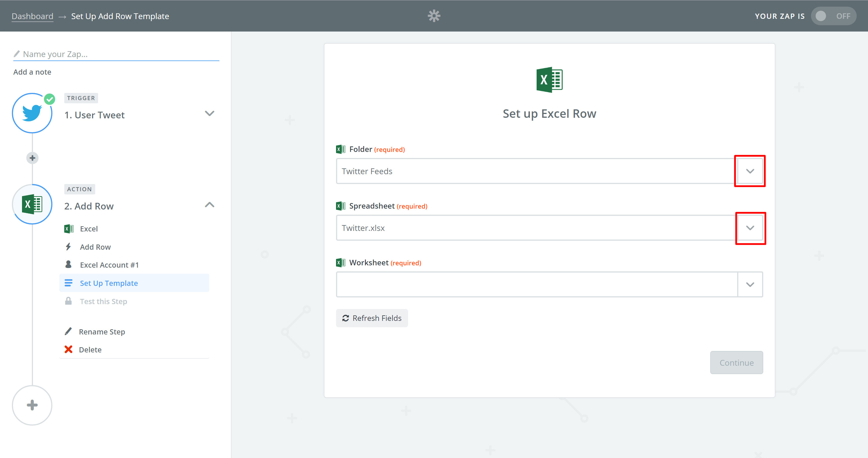Click the red X Delete icon
Image resolution: width=868 pixels, height=458 pixels.
[x=68, y=350]
